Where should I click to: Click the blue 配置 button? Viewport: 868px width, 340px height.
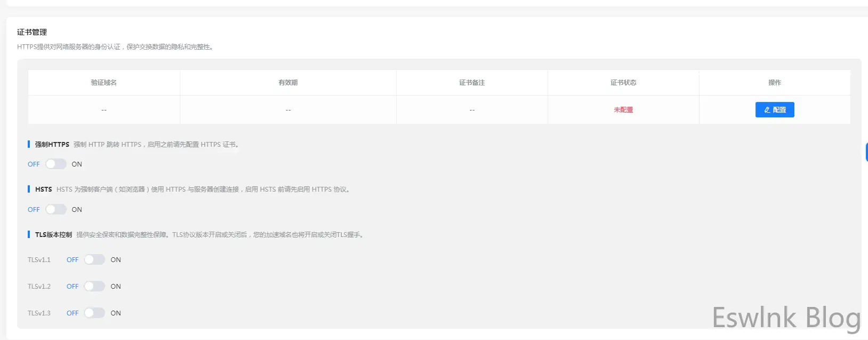click(x=774, y=110)
